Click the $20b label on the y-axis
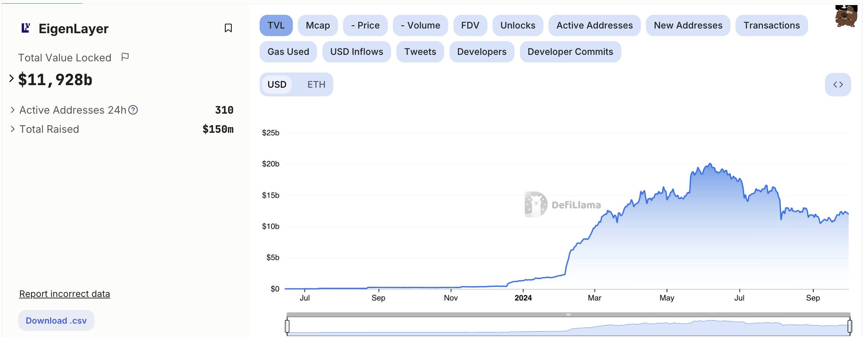Viewport: 868px width, 337px height. tap(271, 164)
